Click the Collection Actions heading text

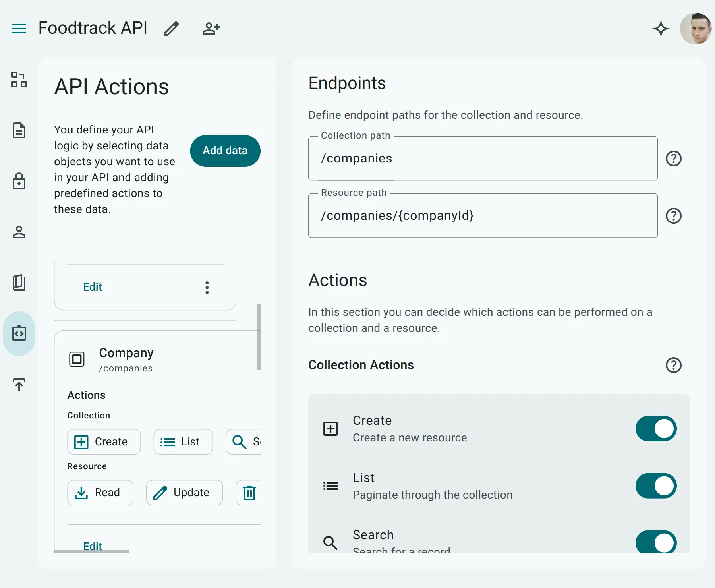point(361,365)
